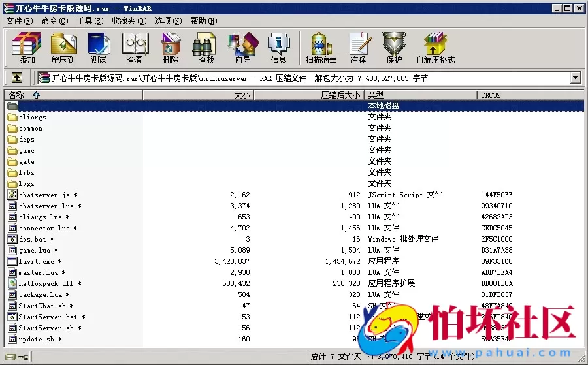Viewport: 588px width, 365px height.
Task: Sort by the CRC32 column header
Action: 531,95
